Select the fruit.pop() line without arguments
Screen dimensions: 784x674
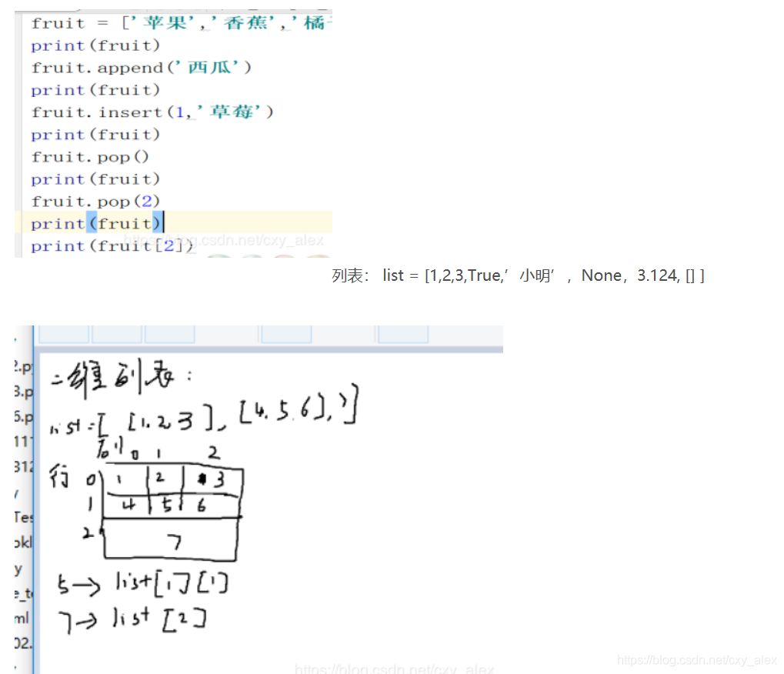tap(90, 157)
